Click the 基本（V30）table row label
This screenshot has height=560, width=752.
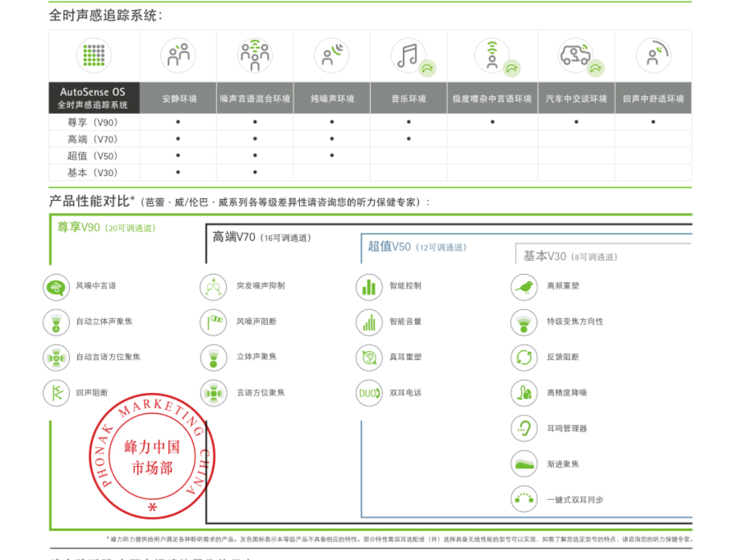coord(92,173)
